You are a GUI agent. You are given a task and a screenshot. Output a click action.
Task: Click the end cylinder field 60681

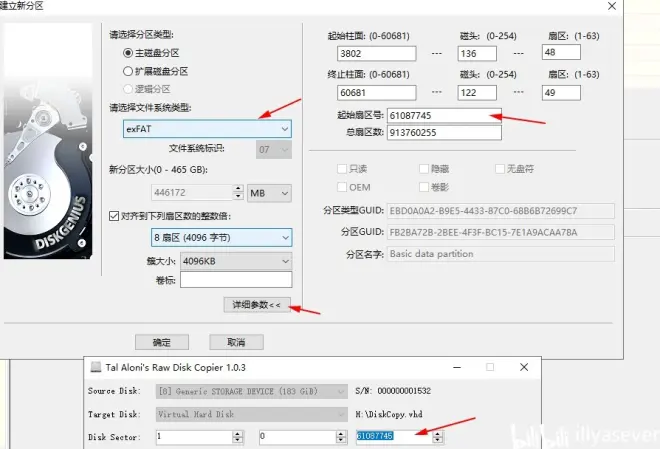377,93
